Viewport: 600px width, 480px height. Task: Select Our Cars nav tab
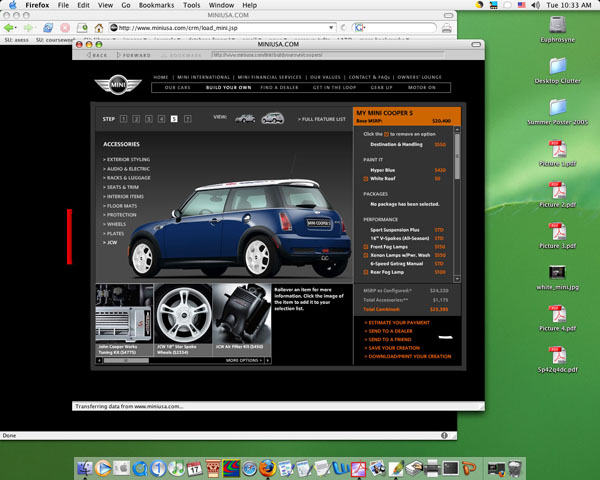pyautogui.click(x=177, y=88)
